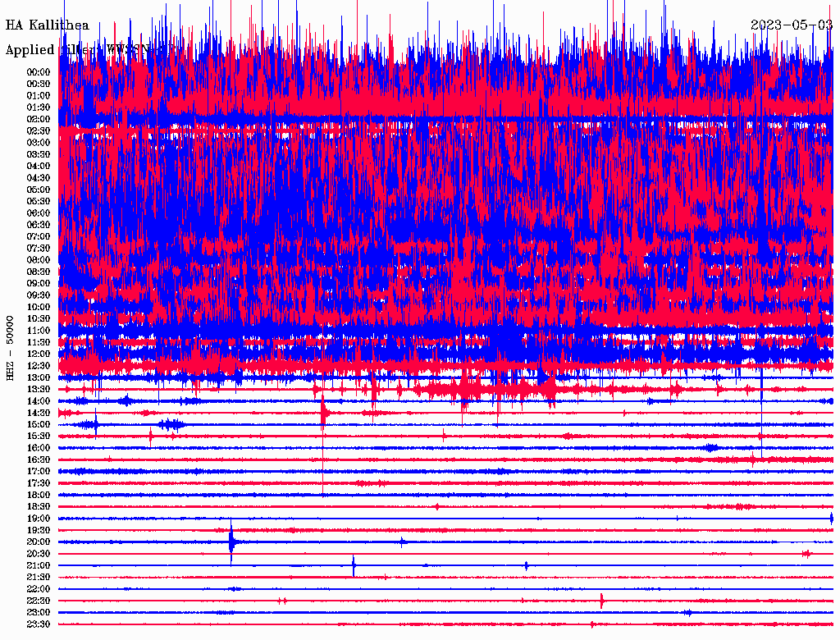This screenshot has width=840, height=640.
Task: Click the large blue spike on 20:00 trace
Action: [x=231, y=542]
